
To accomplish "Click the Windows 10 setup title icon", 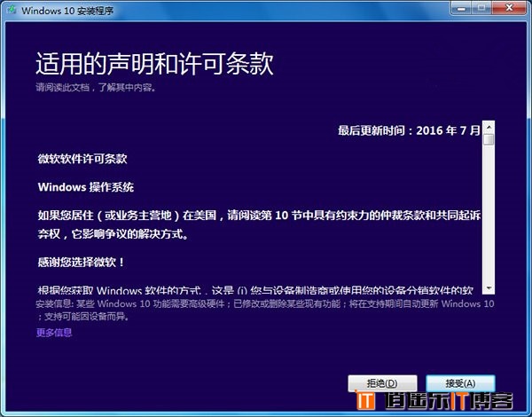I will tap(12, 10).
